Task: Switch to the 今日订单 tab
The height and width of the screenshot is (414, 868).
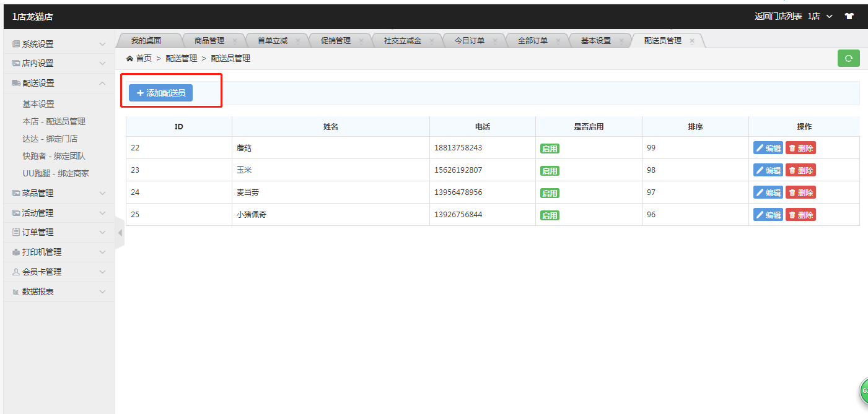Action: (x=469, y=41)
